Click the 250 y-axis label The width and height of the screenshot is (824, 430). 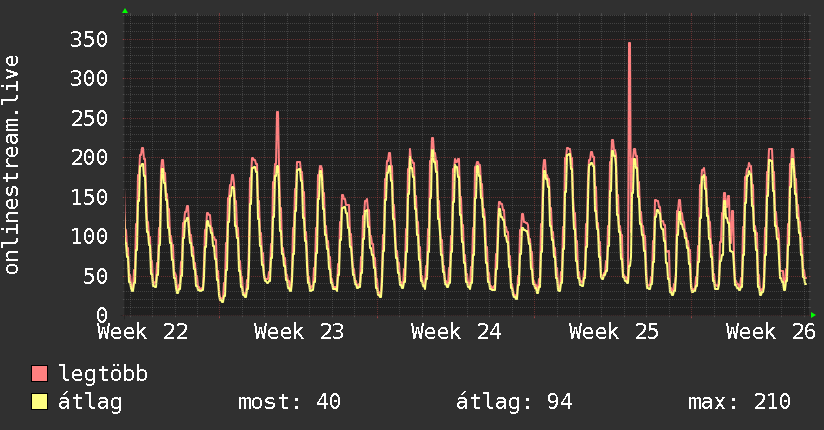(x=89, y=118)
